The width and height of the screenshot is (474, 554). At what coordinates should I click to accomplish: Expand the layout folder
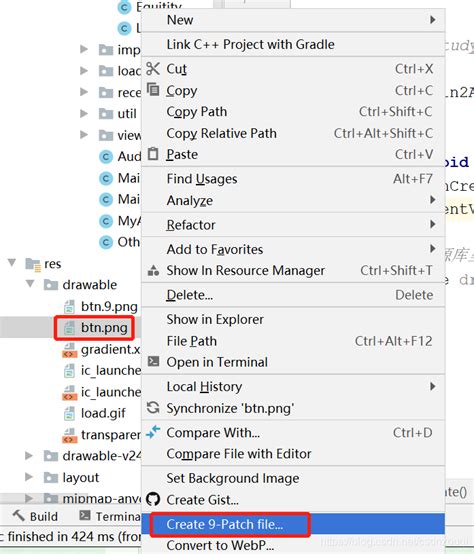pos(29,477)
